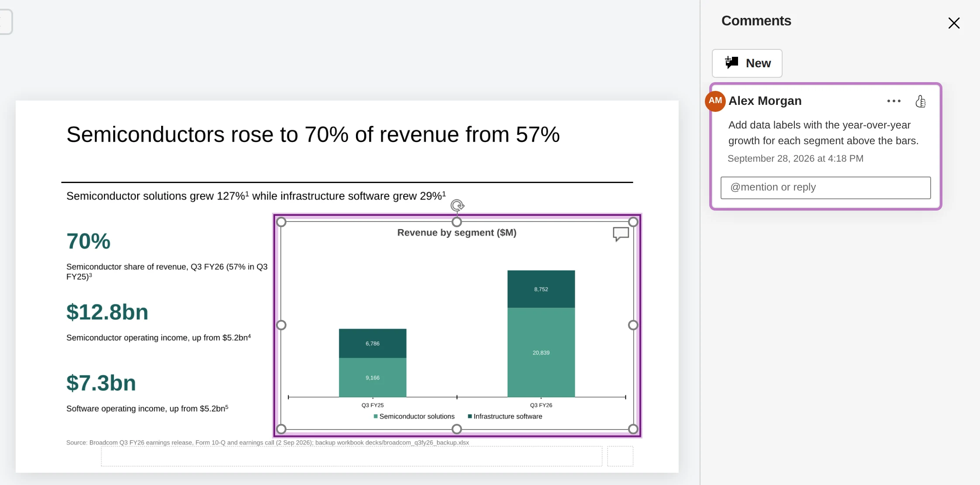This screenshot has width=980, height=485.
Task: Click the 8,752 Infrastructure software bar segment
Action: (541, 289)
